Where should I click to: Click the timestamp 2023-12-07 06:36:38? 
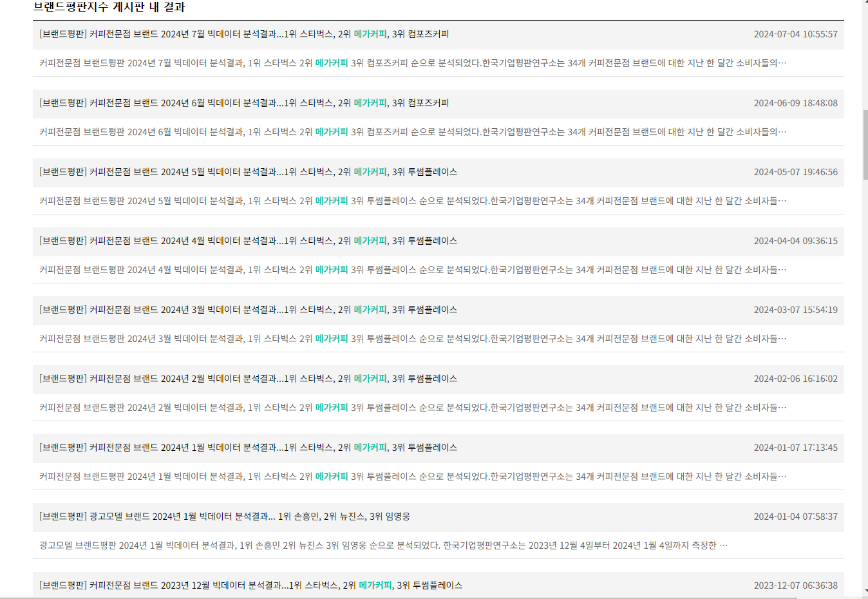click(796, 585)
